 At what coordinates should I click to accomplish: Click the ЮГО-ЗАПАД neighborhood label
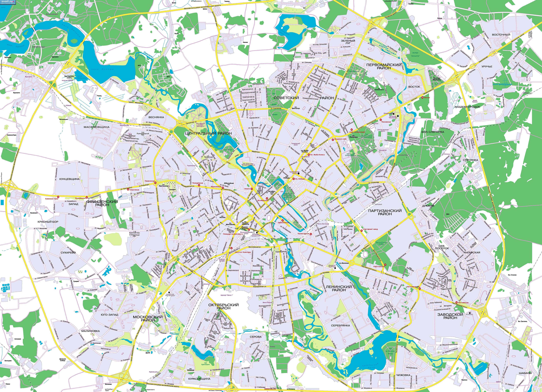click(109, 315)
